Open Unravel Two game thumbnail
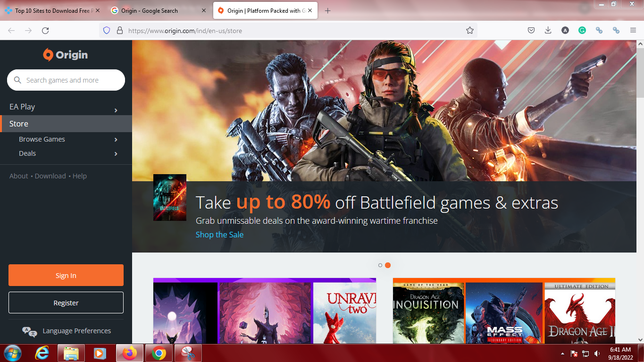Screen dimensions: 644x362 pos(344,313)
